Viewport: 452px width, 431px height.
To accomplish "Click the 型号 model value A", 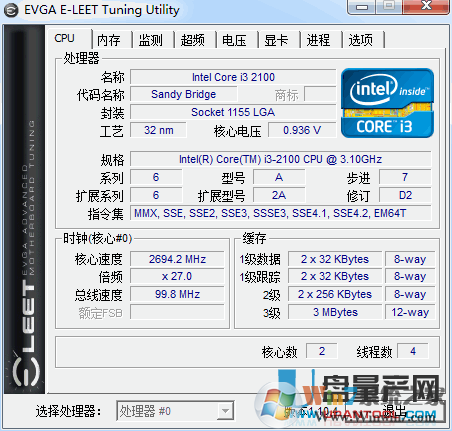I will (x=279, y=177).
